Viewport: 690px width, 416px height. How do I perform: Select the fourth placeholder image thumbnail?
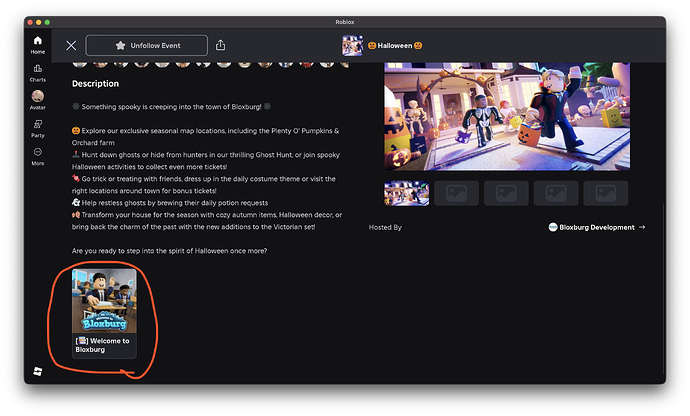(x=556, y=193)
